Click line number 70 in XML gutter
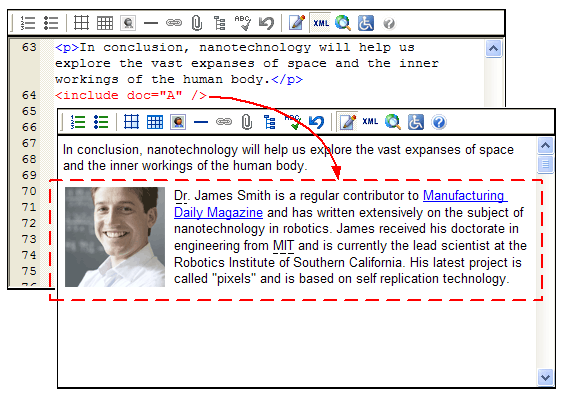This screenshot has width=562, height=397. (x=29, y=191)
